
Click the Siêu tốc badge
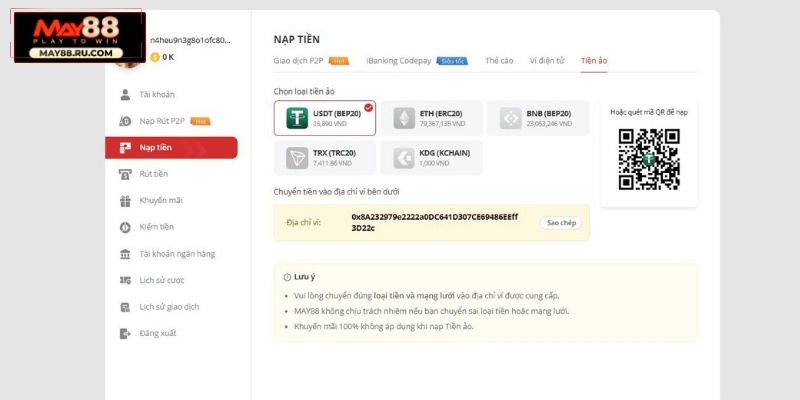coord(452,61)
